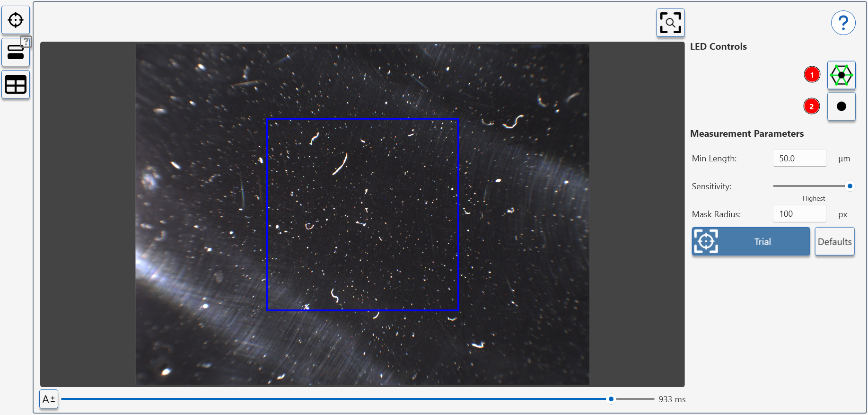Click the 933 ms exposure value
Screen dimensions: 868x415
coord(672,399)
